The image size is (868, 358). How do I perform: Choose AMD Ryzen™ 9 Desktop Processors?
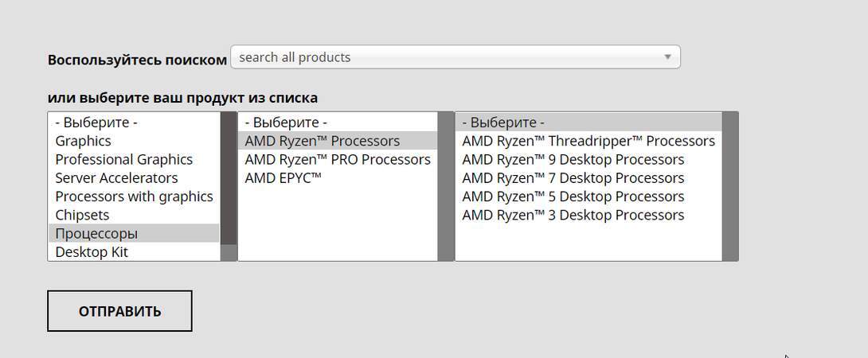573,159
